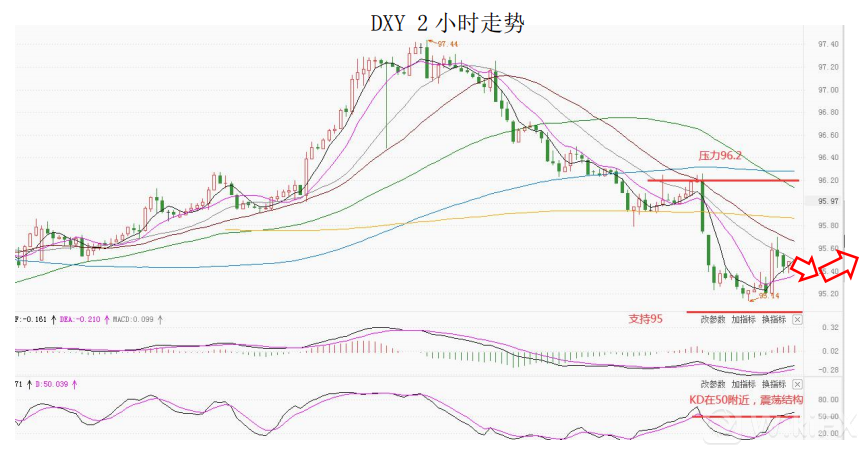868x460 pixels.
Task: Click the 95.80 price axis label
Action: [x=828, y=226]
